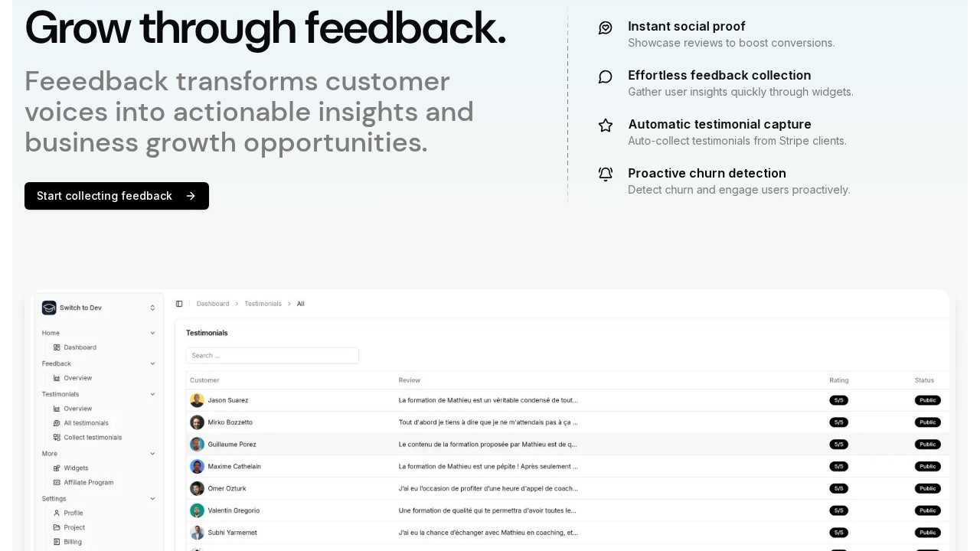This screenshot has height=551, width=980.
Task: Click the heart bubble icon beside Instant social proof
Action: (x=605, y=28)
